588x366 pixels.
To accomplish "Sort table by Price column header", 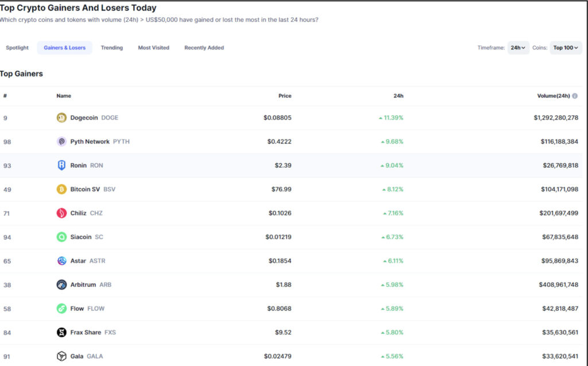I will pos(285,96).
